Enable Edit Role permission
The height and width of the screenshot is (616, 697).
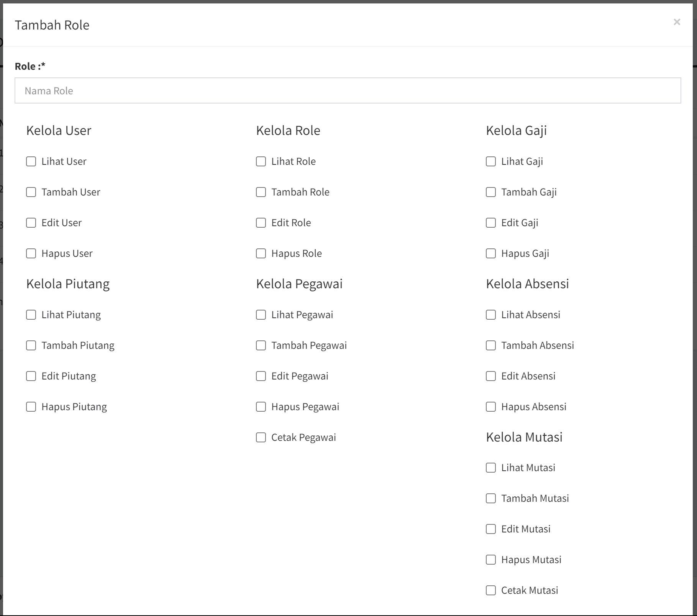[x=261, y=223]
